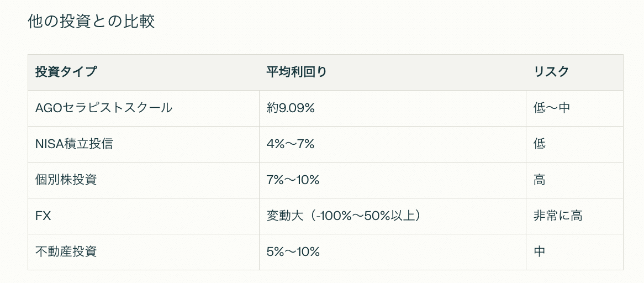The image size is (644, 283).
Task: Click the AGOセラピストスクール cell
Action: [x=144, y=108]
